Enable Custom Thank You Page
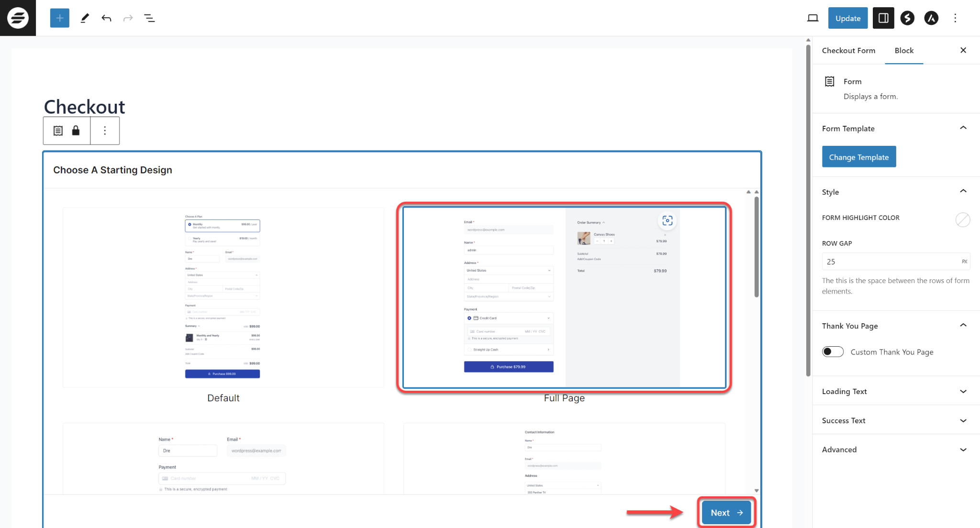Image resolution: width=980 pixels, height=528 pixels. [833, 352]
